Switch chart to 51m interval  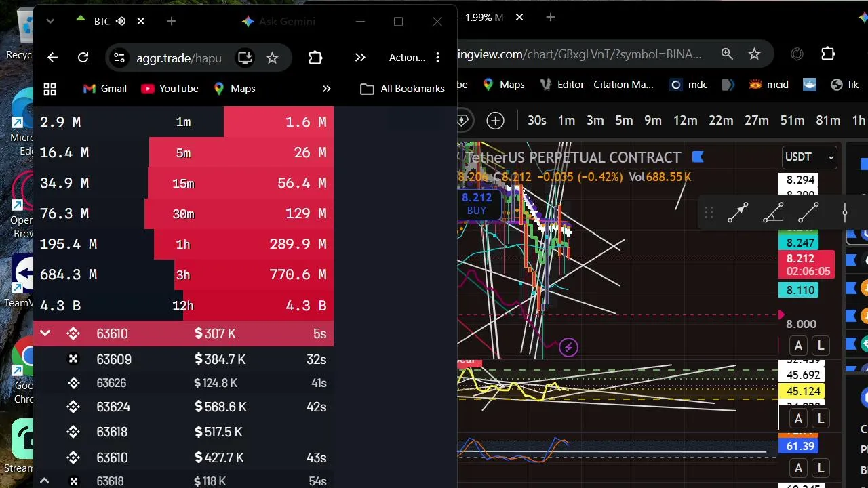[x=792, y=121]
